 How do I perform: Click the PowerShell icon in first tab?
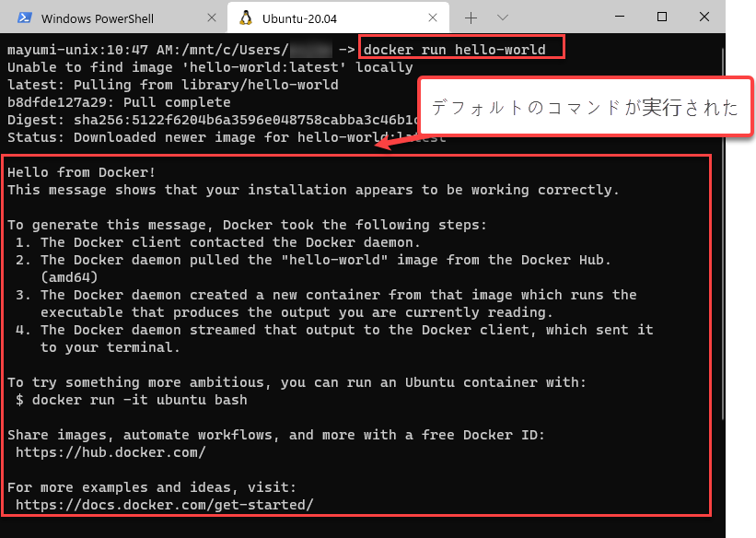pyautogui.click(x=25, y=18)
